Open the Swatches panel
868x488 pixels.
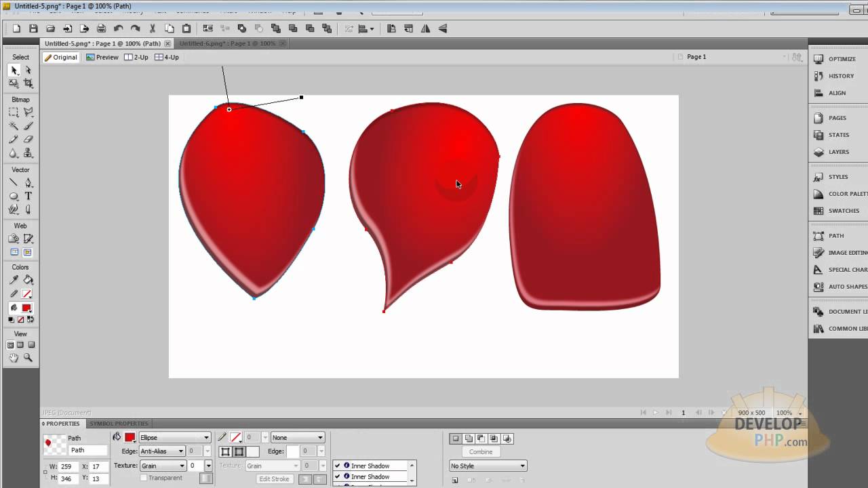tap(840, 211)
